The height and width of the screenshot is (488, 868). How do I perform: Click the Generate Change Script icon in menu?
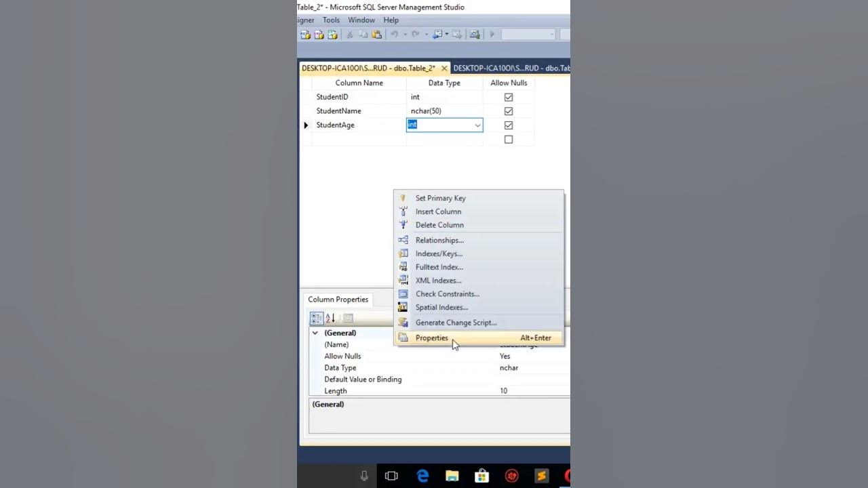(403, 323)
